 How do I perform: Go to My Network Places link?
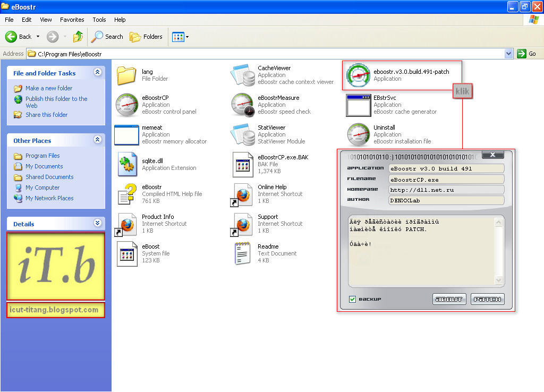coord(49,198)
